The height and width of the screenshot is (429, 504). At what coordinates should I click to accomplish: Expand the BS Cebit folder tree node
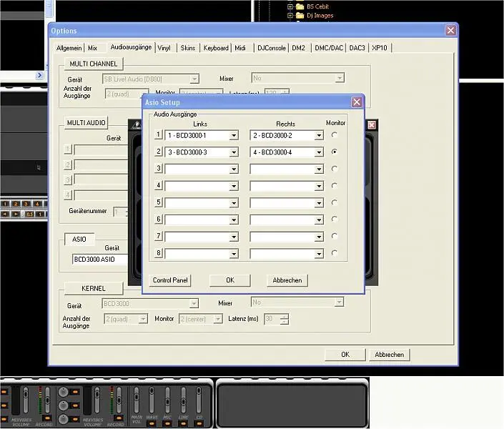(x=291, y=6)
